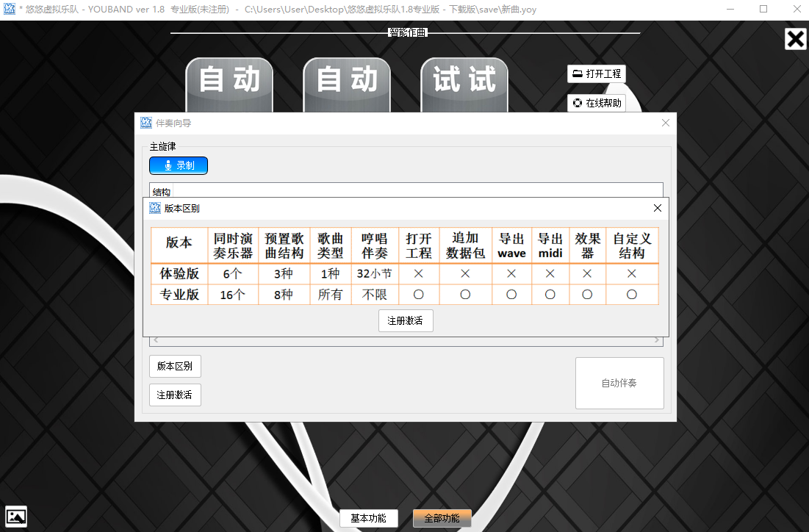Click the 智能作曲 heading label
Screen dimensions: 809x532
[408, 32]
